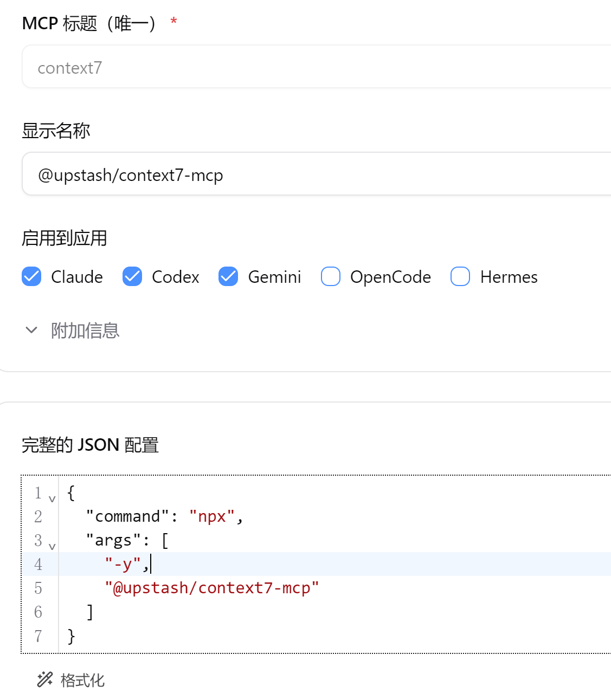Screen dimensions: 611x700
Task: Uncheck the Codex checkbox
Action: 132,276
